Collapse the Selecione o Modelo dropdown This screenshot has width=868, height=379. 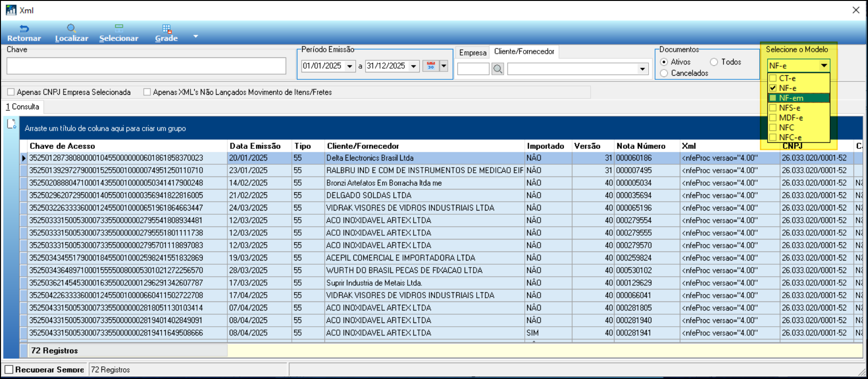click(x=824, y=66)
